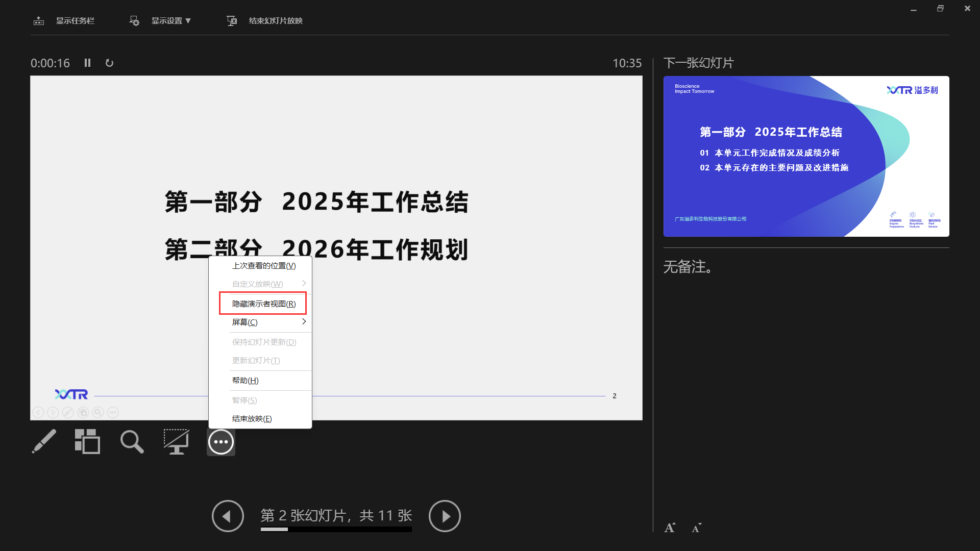Screen dimensions: 980x551
Task: Click the display settings monitor-gear icon
Action: (134, 20)
